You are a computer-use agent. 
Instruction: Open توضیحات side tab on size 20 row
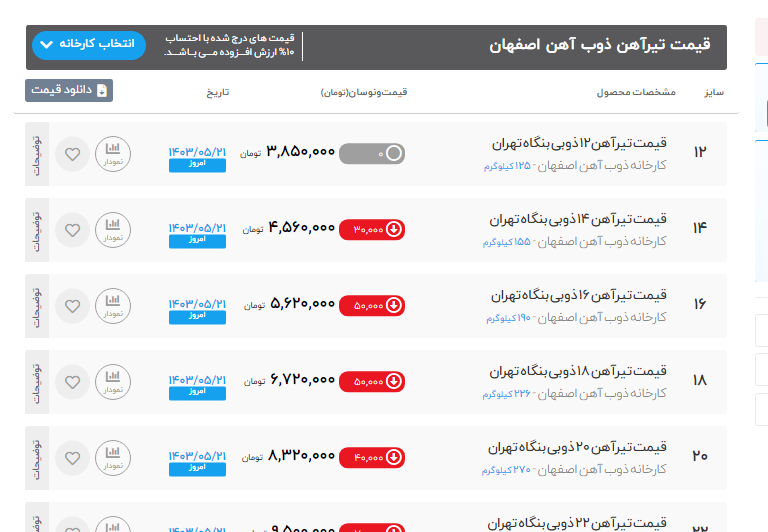click(x=38, y=457)
